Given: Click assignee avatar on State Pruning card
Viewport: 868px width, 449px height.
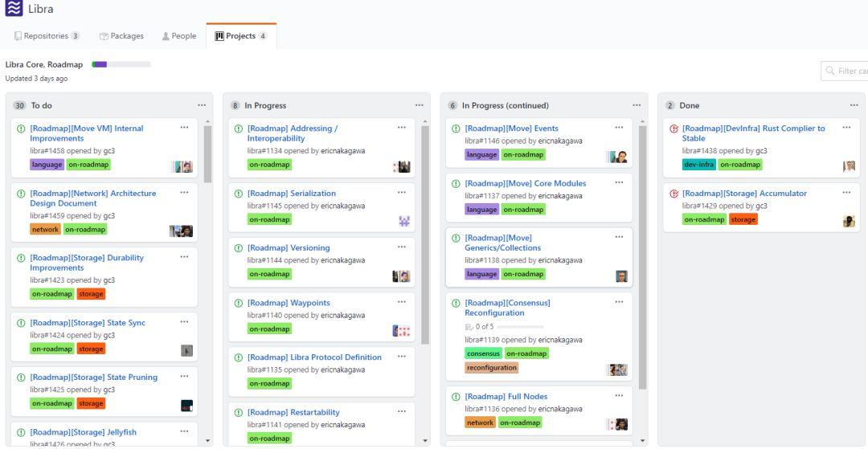Looking at the screenshot, I should click(186, 406).
